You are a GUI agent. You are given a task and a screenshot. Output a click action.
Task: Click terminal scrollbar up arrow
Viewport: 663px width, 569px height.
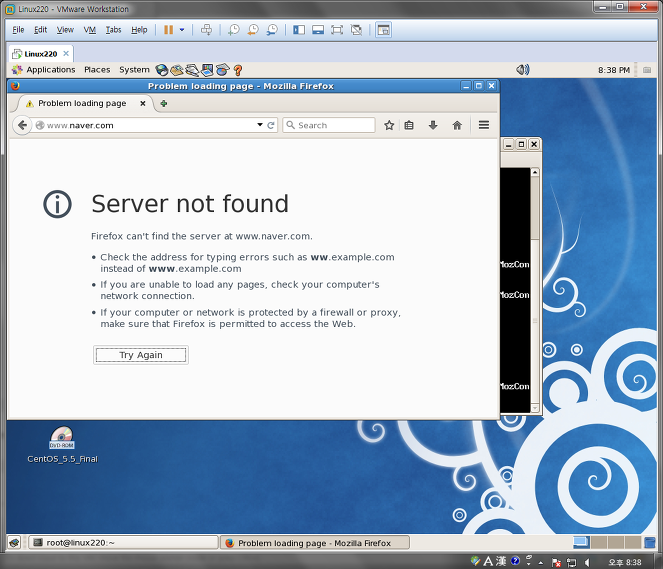pos(535,172)
